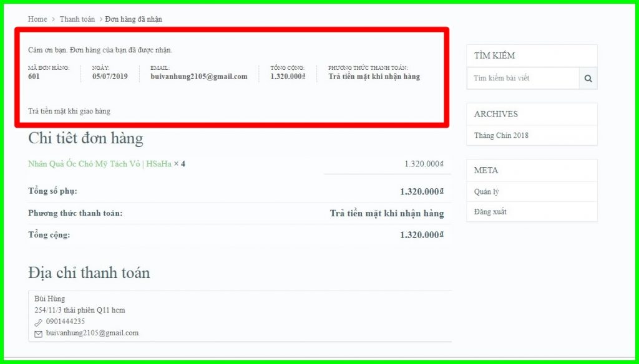Click order number 601
This screenshot has width=639, height=364.
point(34,77)
